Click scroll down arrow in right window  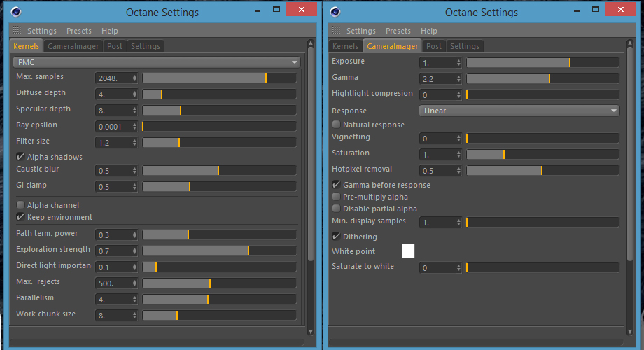point(629,332)
